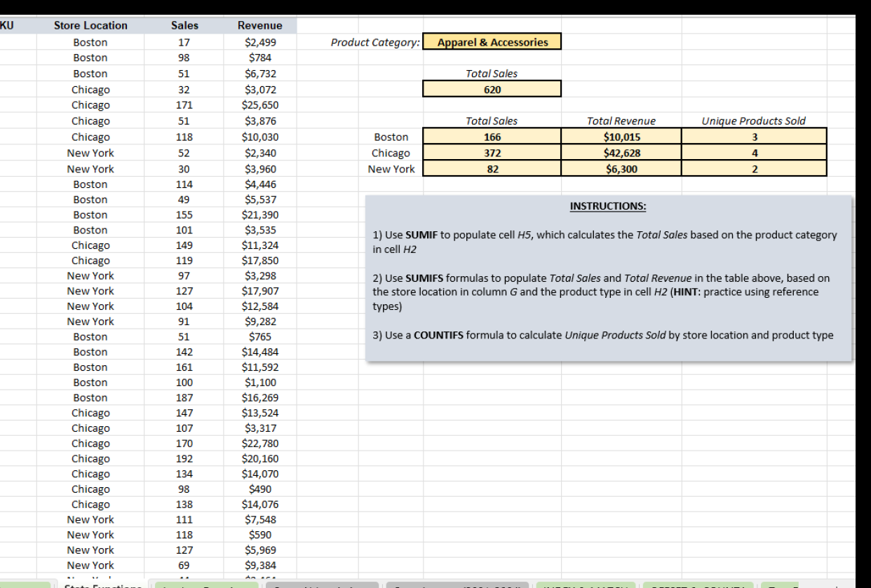The height and width of the screenshot is (588, 871).
Task: Select the sales cell 192
Action: (x=184, y=458)
